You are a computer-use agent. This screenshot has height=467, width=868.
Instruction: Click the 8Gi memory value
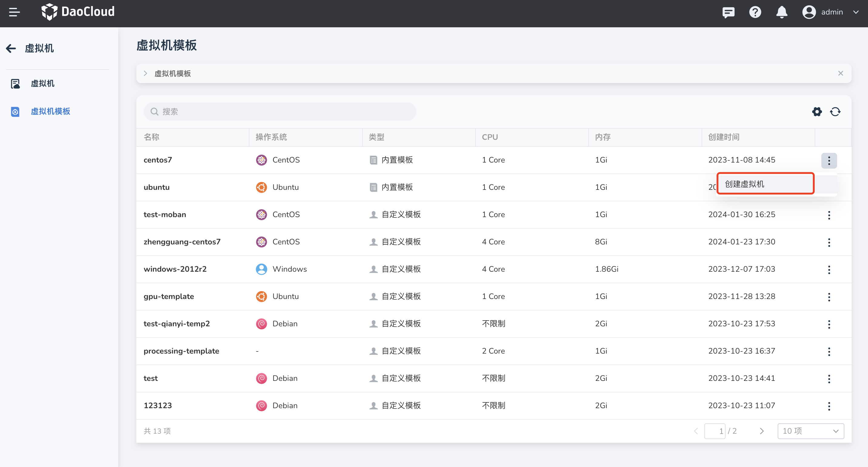pyautogui.click(x=601, y=242)
